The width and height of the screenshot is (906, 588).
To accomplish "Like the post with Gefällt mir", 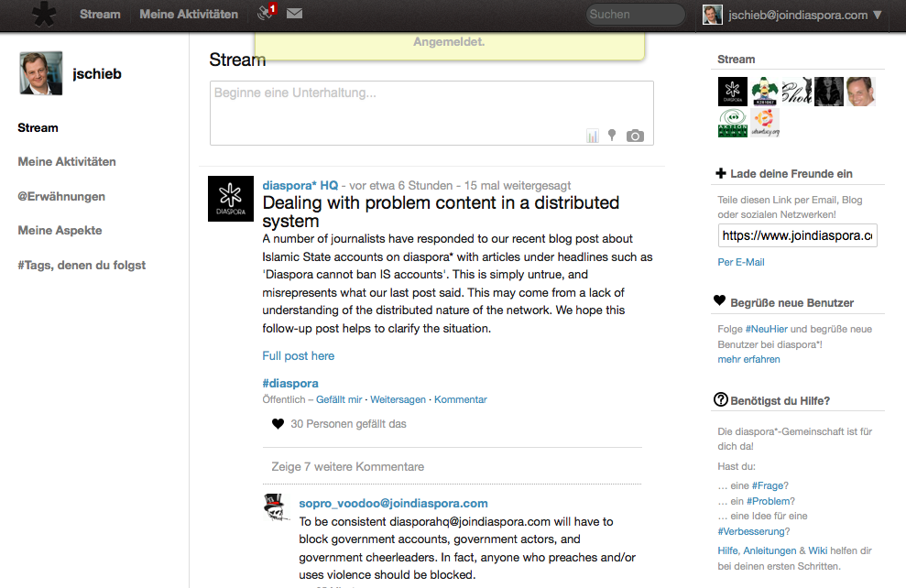I will pos(339,399).
